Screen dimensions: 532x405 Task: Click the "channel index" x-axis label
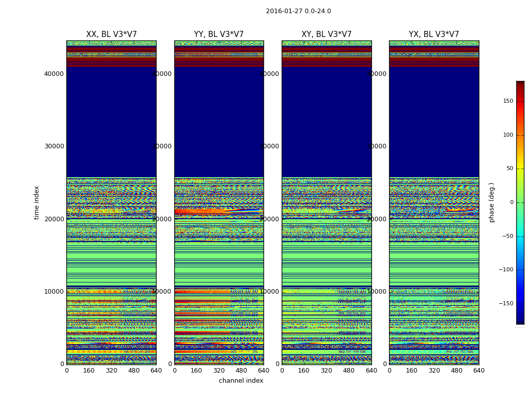click(x=241, y=381)
